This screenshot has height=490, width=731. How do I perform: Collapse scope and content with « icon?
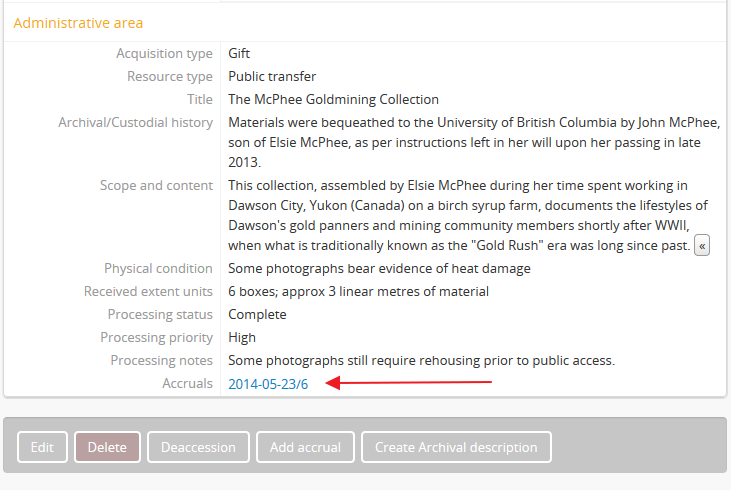pyautogui.click(x=702, y=246)
